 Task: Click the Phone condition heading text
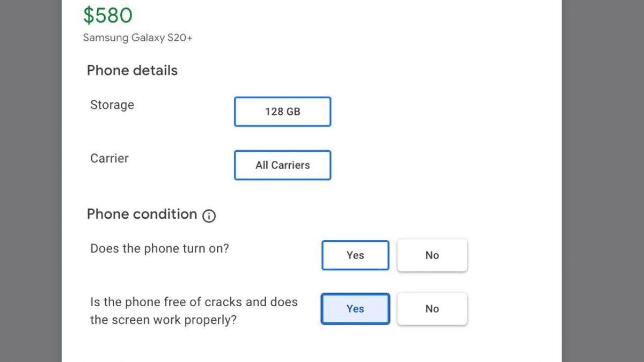(x=142, y=214)
